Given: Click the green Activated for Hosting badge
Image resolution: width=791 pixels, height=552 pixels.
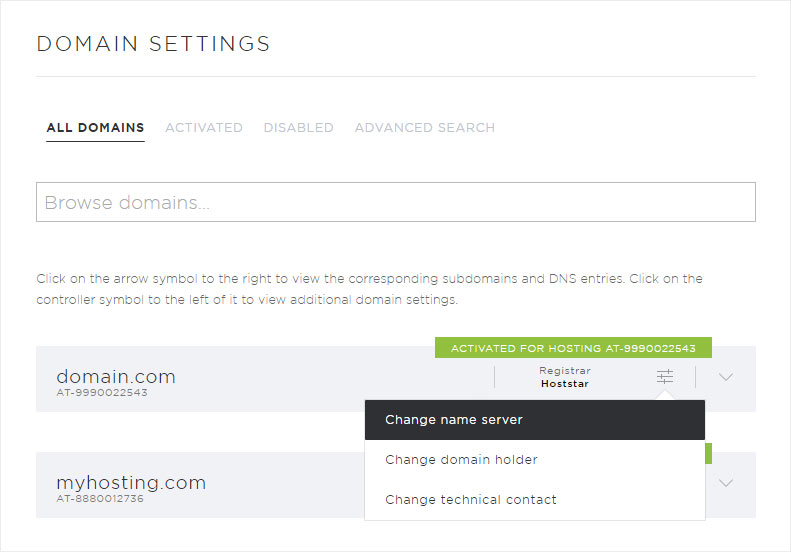Looking at the screenshot, I should pyautogui.click(x=573, y=348).
